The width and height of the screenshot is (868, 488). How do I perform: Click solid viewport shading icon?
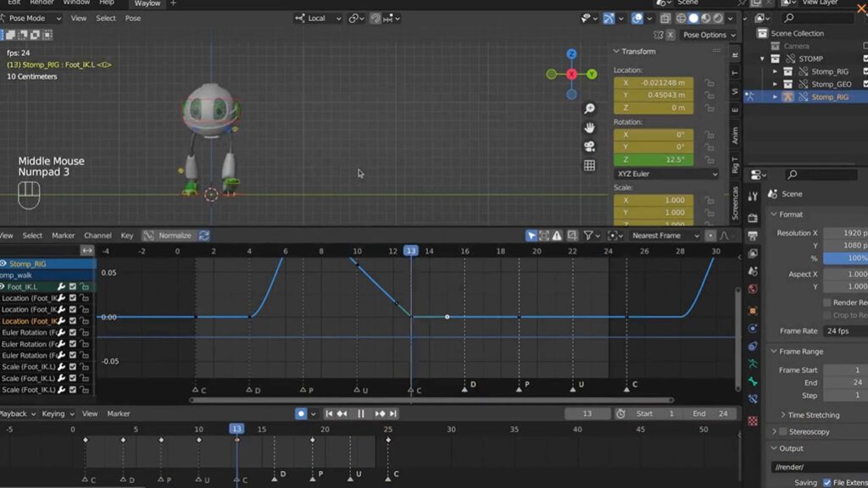(x=693, y=19)
